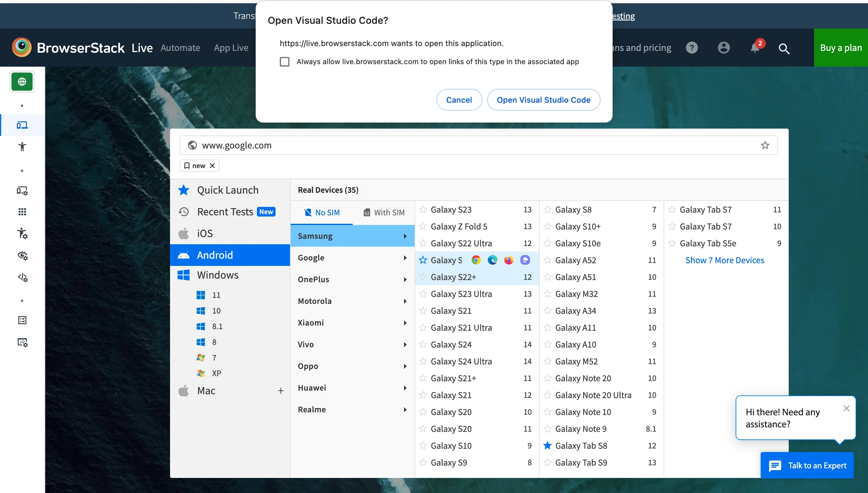The height and width of the screenshot is (493, 868).
Task: Check the 'Always allow live.browserstack.com' checkbox
Action: tap(284, 62)
